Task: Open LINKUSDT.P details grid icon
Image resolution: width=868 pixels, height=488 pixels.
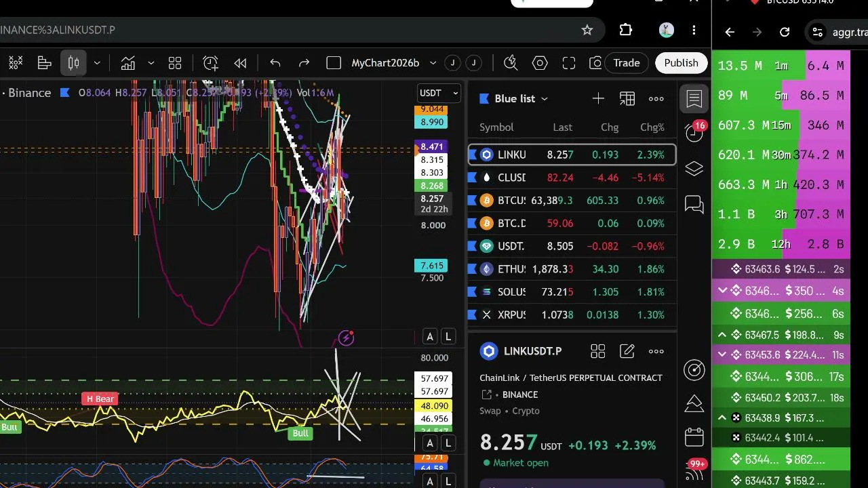Action: click(x=598, y=351)
